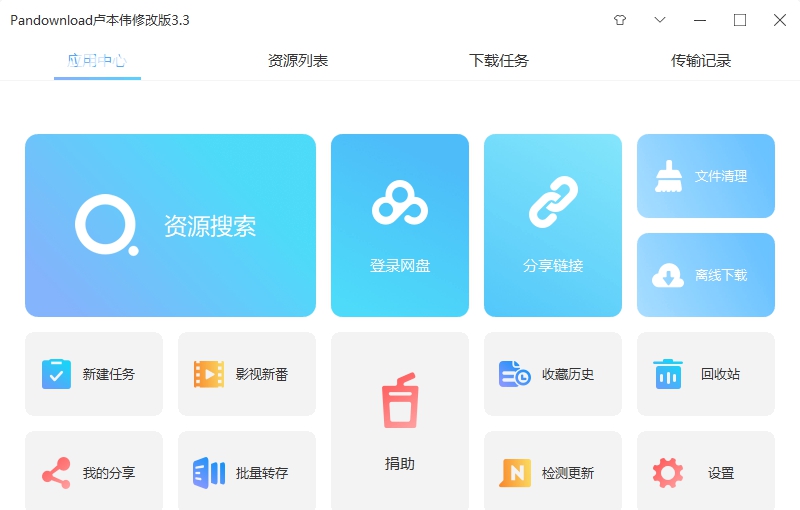The width and height of the screenshot is (800, 510).
Task: Click the document clock icon for 收藏历史
Action: [x=515, y=374]
